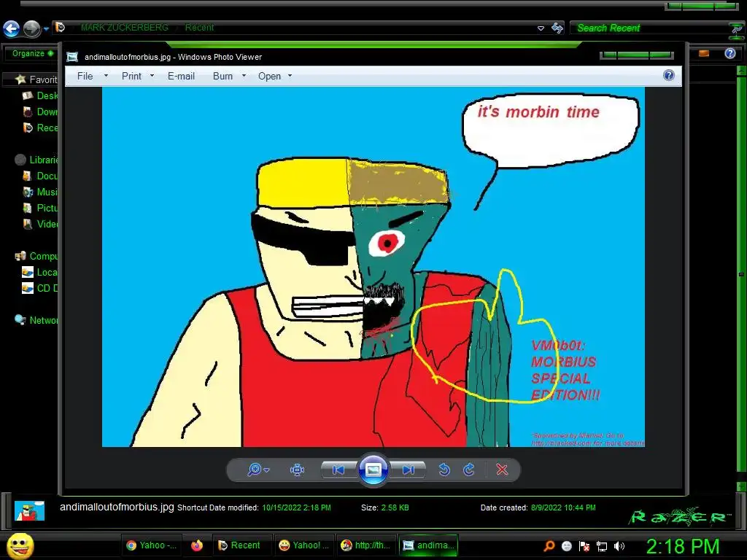Select MARK ZUCKERBERG in the address bar
The image size is (747, 560).
click(124, 28)
